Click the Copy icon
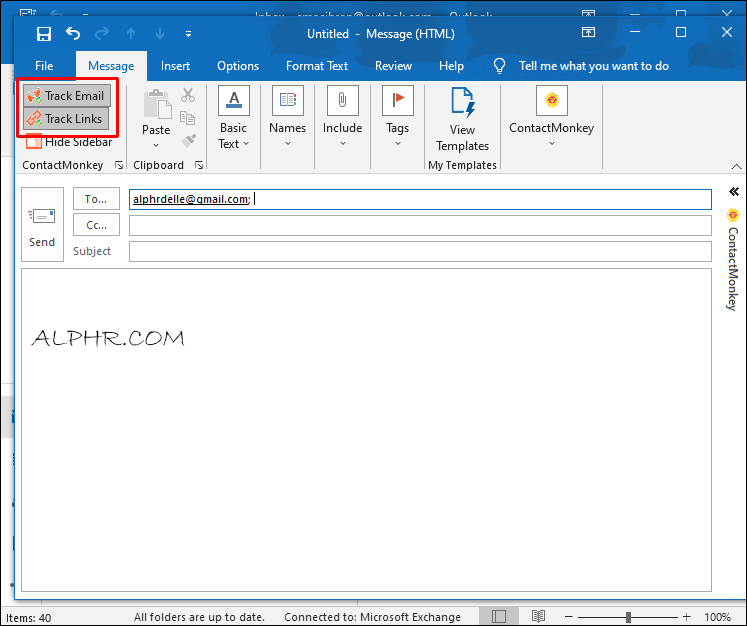This screenshot has height=626, width=747. pyautogui.click(x=188, y=117)
